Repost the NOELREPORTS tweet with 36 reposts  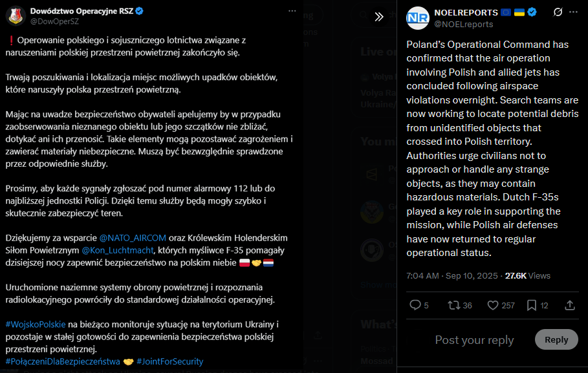tap(453, 305)
